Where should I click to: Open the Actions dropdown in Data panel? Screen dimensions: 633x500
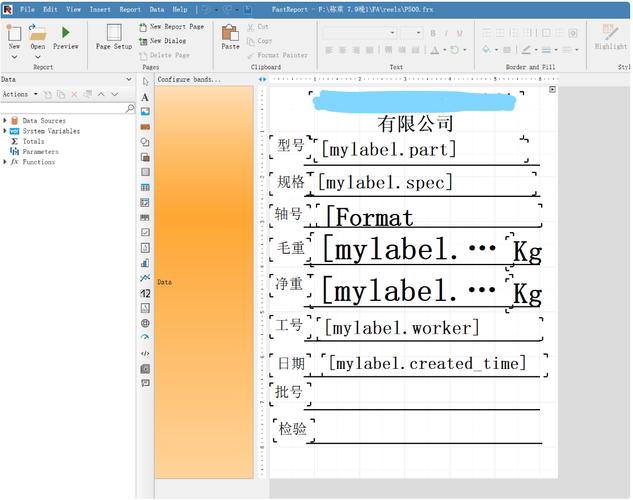click(x=18, y=94)
